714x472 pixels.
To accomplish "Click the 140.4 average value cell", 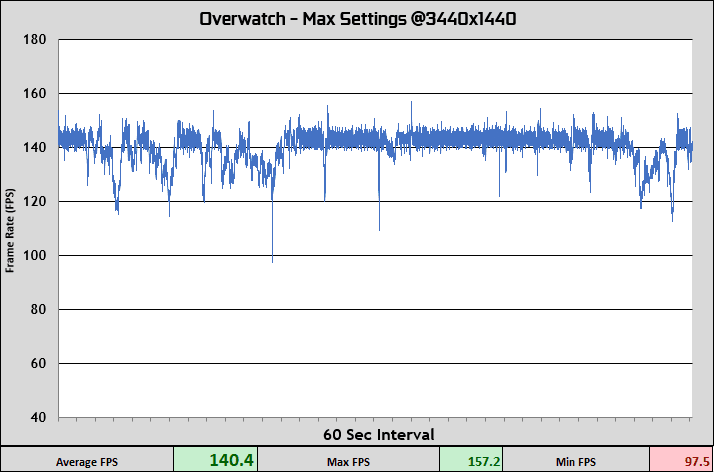I will 216,460.
